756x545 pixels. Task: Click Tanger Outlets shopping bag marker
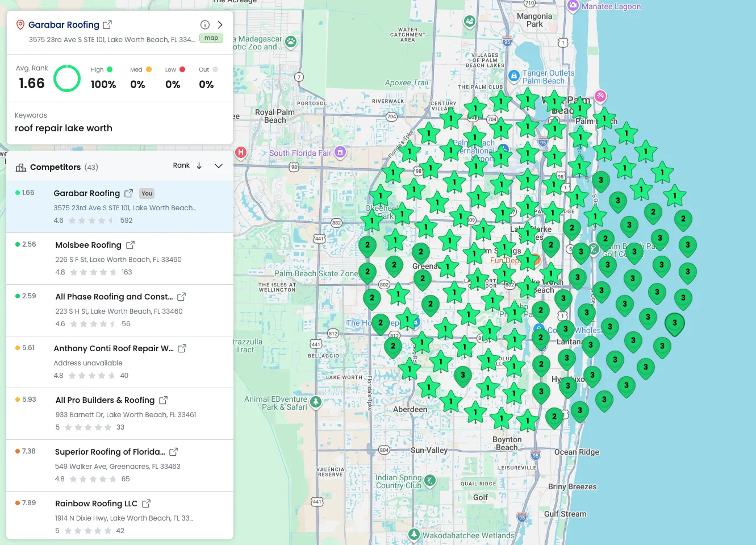[x=514, y=76]
